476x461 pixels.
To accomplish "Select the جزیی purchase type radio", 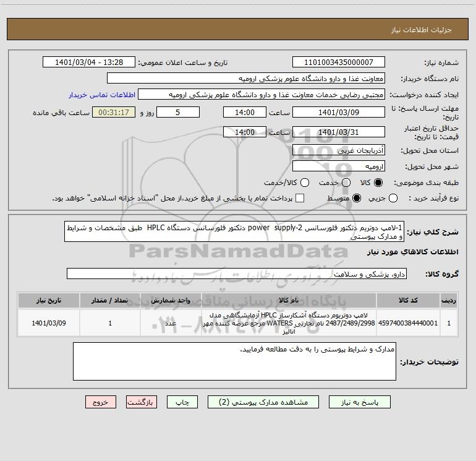I will (x=393, y=198).
